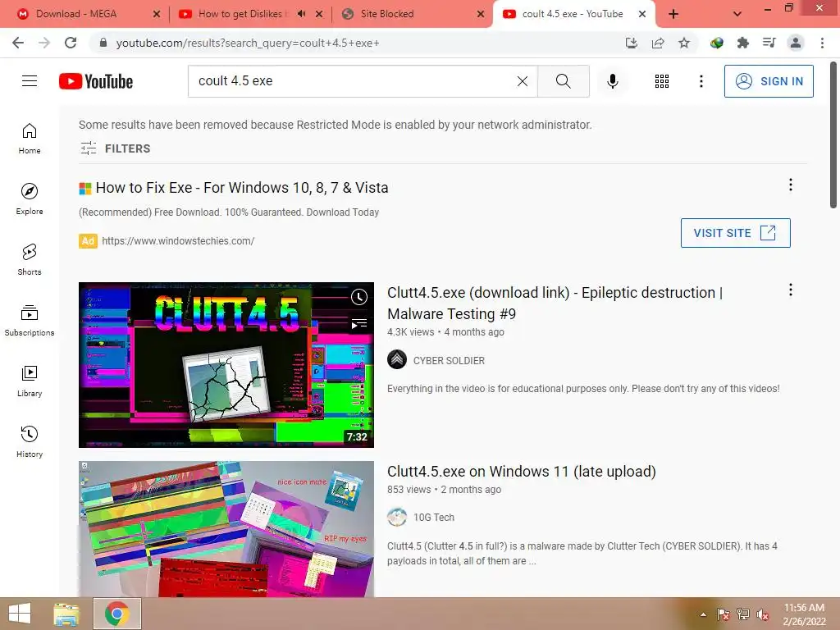
Task: Click the muted volume tray icon
Action: click(762, 614)
